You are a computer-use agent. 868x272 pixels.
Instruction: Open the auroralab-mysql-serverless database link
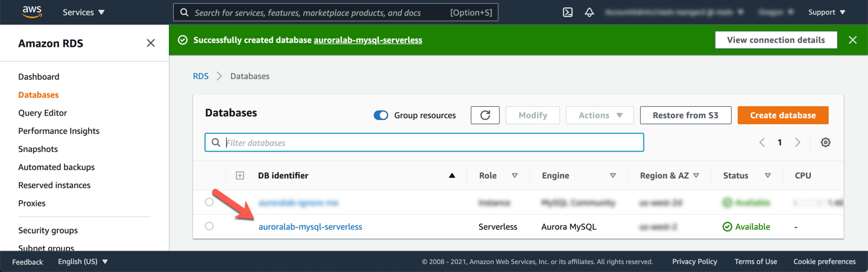click(310, 227)
